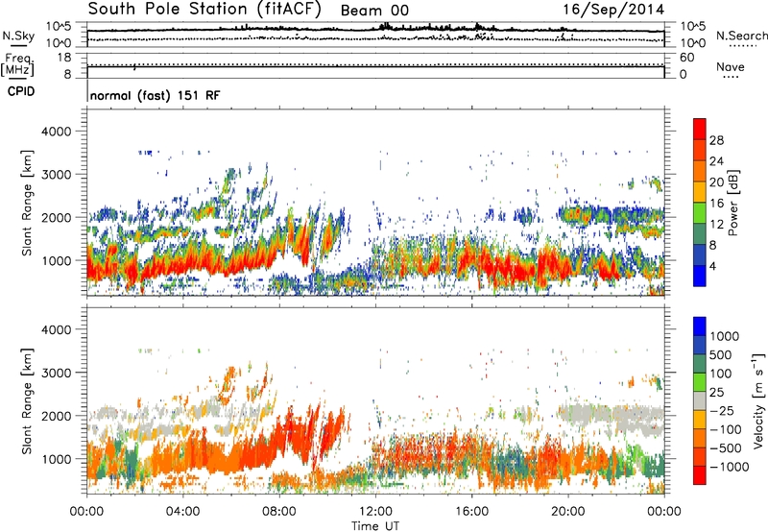
Task: Pick the bright blue bottom segment of Power colorbar
Action: [x=700, y=276]
